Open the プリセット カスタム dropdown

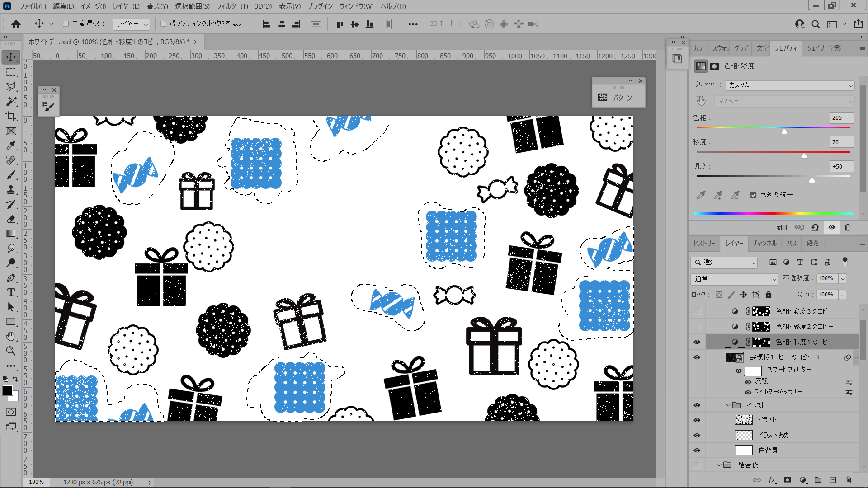click(790, 85)
